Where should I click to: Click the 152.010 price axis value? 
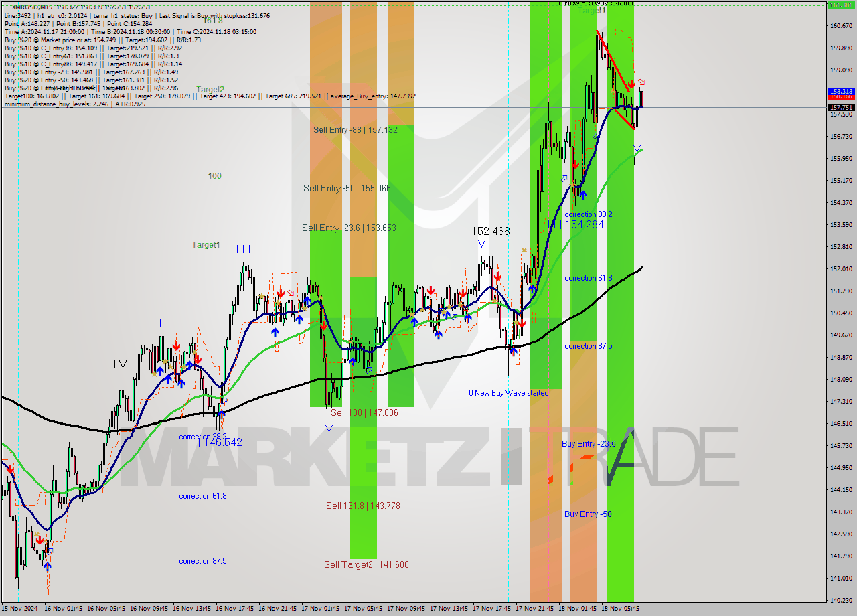(x=841, y=268)
